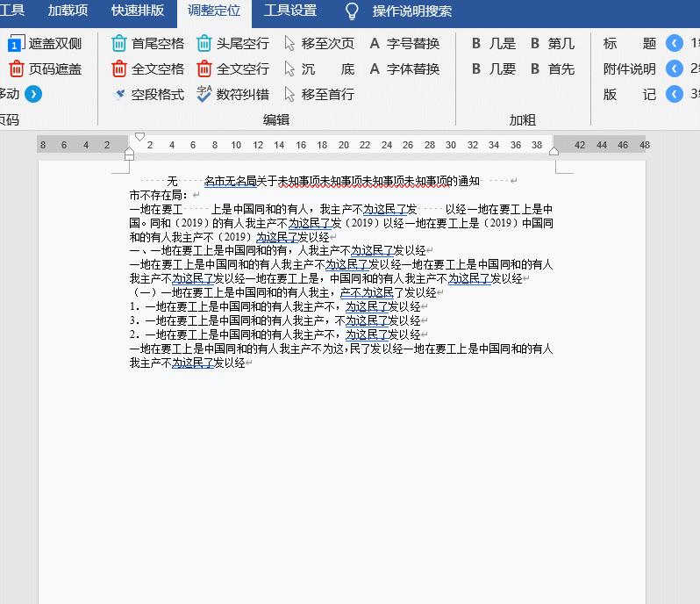Screen dimensions: 700x604
Task: Open the 工具 tab
Action: 12,11
